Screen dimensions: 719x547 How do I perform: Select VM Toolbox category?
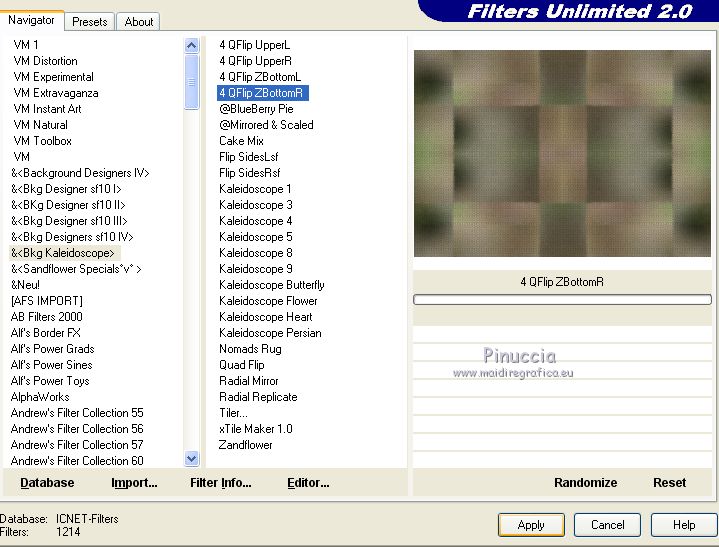43,141
